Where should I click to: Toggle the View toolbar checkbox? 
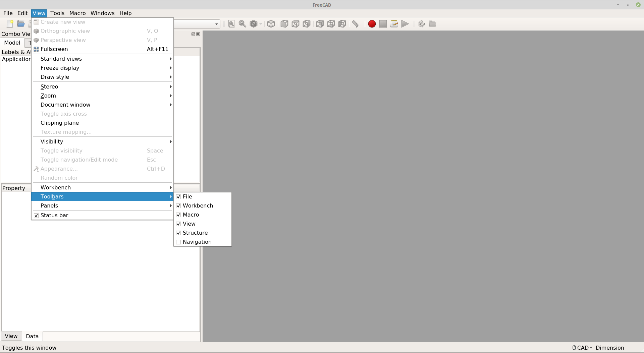click(x=178, y=224)
